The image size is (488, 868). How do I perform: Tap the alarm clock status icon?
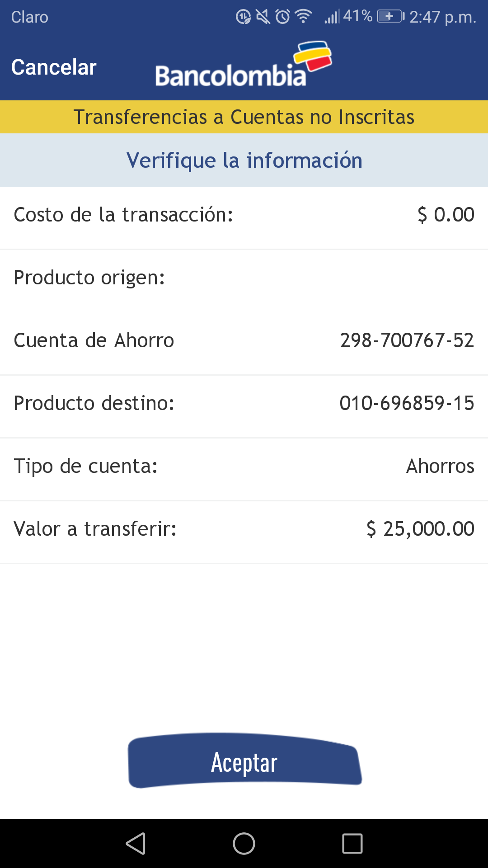coord(283,17)
